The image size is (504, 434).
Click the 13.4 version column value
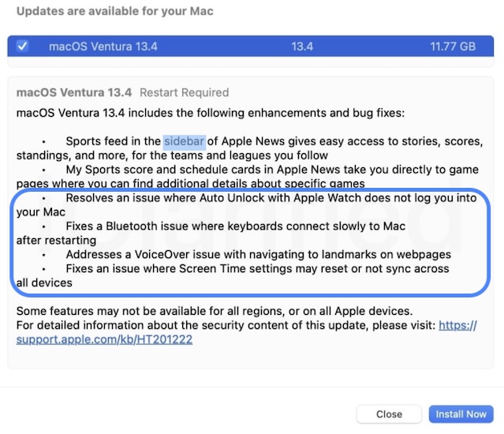click(302, 47)
